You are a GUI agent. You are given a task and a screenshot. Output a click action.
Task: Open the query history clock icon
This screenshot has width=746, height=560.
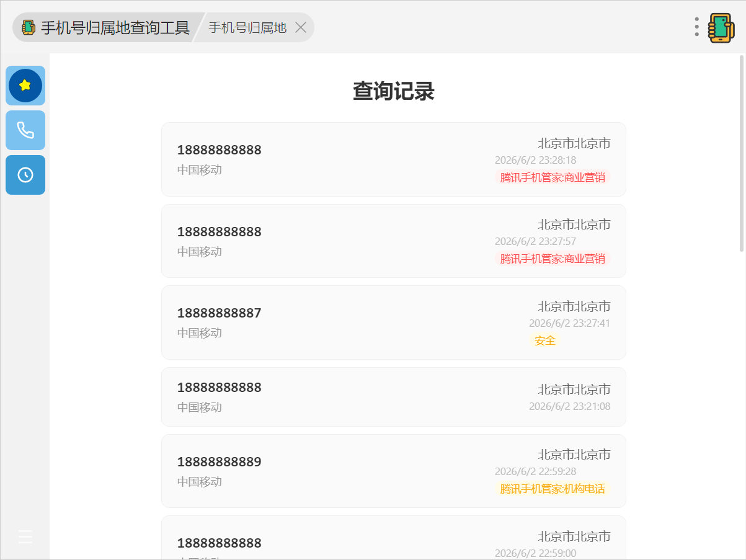pyautogui.click(x=25, y=175)
